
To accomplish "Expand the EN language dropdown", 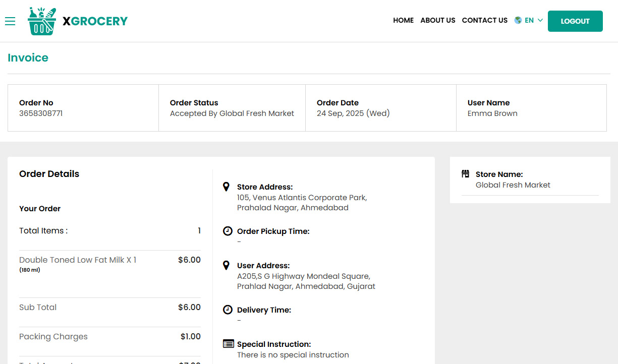I will click(529, 20).
